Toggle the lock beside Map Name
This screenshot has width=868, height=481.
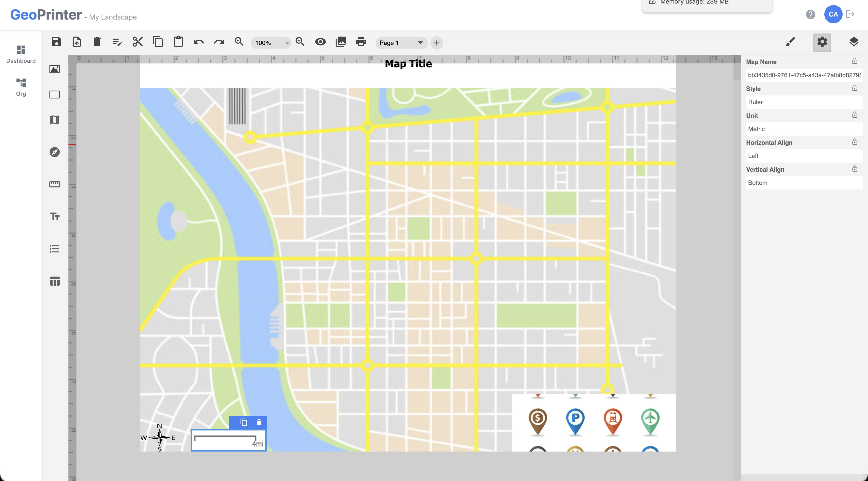coord(855,61)
